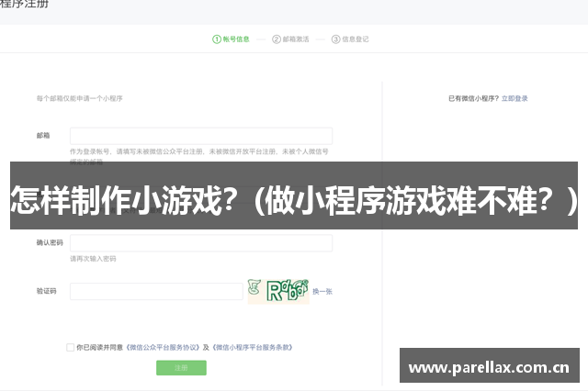Viewport: 588px width, 391px height.
Task: Click the green 注册 register button
Action: click(x=181, y=368)
